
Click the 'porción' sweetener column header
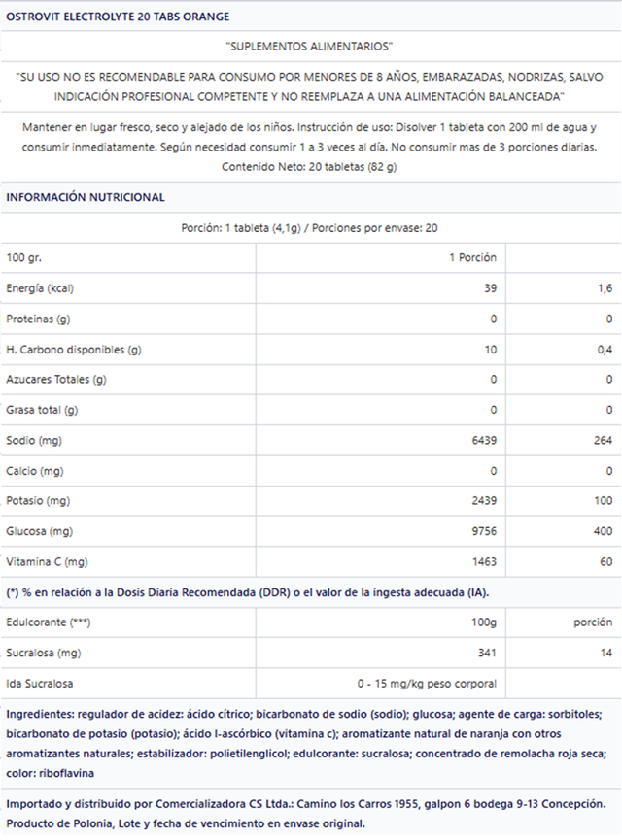593,622
